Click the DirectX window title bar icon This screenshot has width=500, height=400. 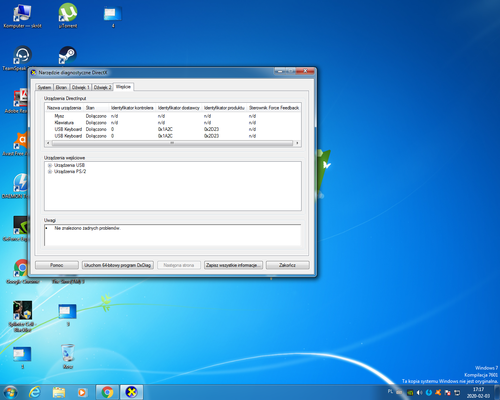pos(34,72)
